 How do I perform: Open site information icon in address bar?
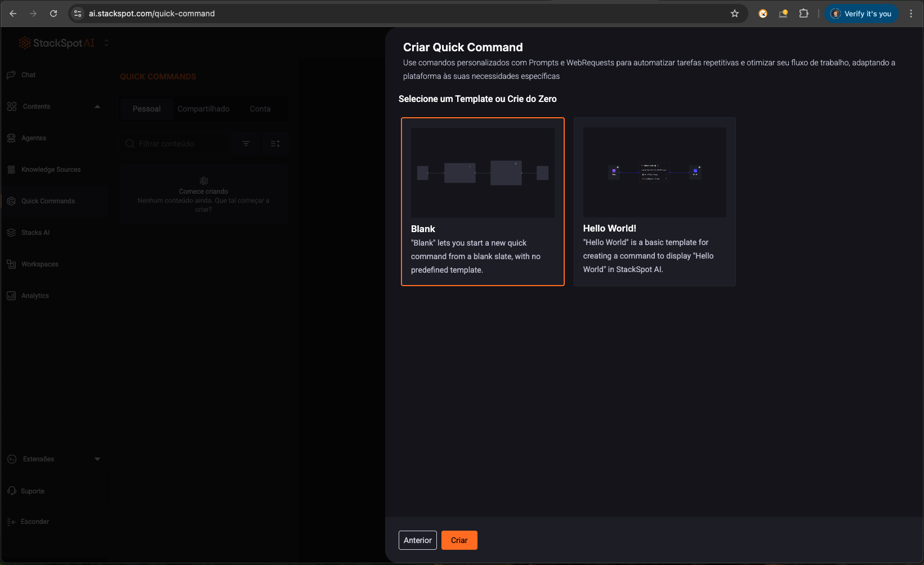[78, 14]
